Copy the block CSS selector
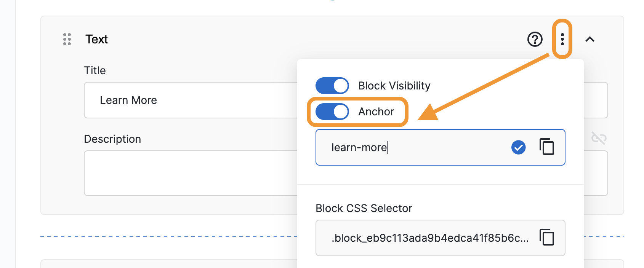 point(547,238)
